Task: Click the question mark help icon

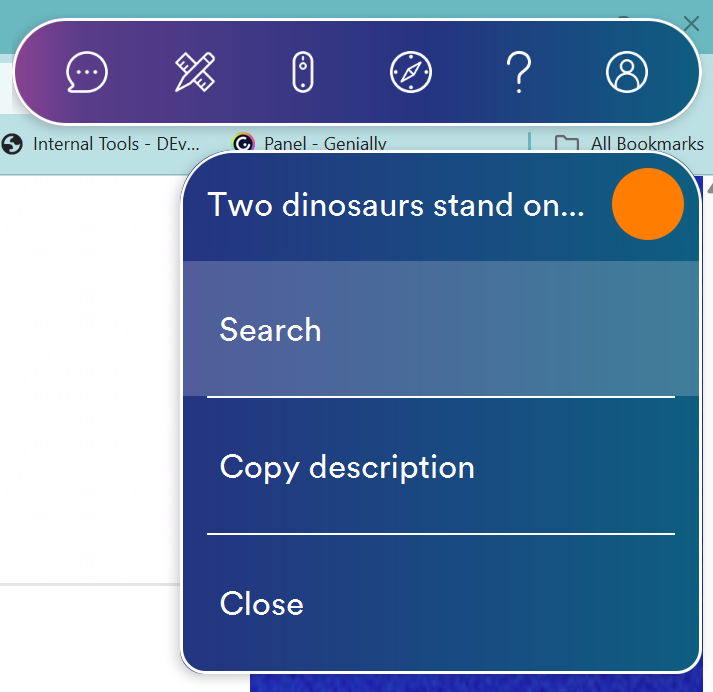Action: [x=518, y=72]
